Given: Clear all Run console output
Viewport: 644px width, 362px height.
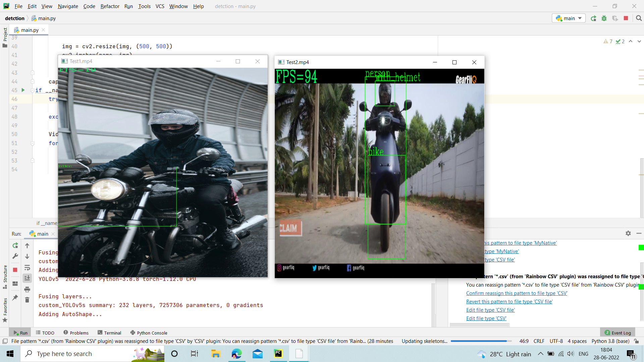Looking at the screenshot, I should point(27,300).
